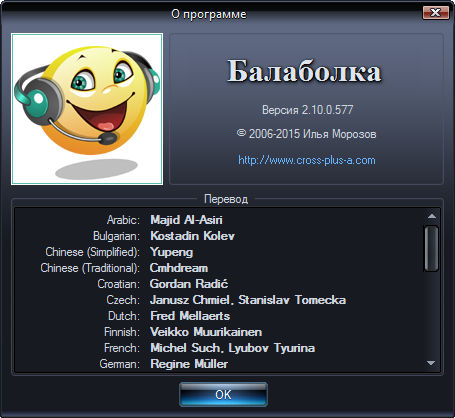This screenshot has width=455, height=418.
Task: Select the name Veikko Muurikainen
Action: 206,332
